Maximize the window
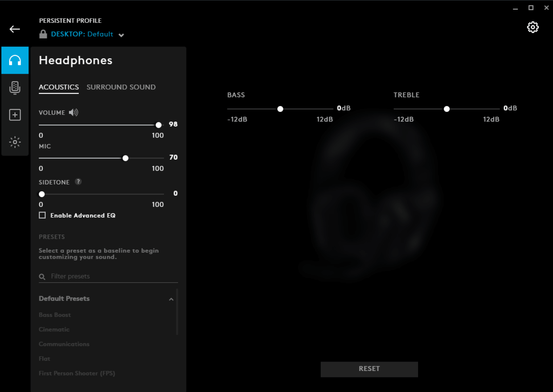The height and width of the screenshot is (392, 553). pos(531,8)
